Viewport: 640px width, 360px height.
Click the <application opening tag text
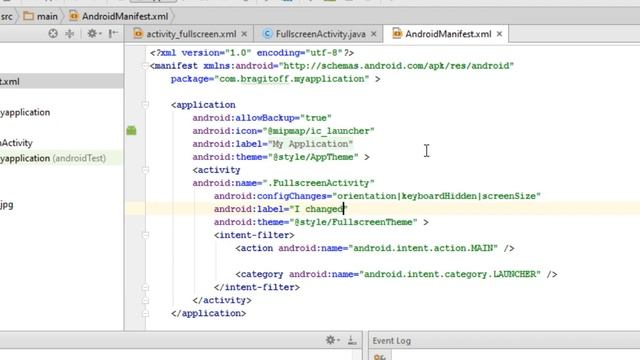203,105
